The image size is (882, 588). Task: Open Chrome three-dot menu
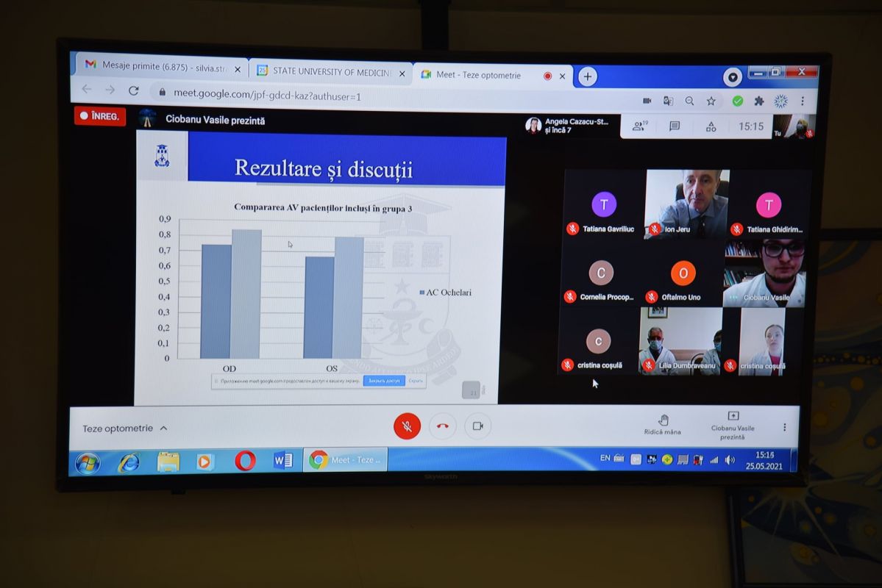pos(803,101)
